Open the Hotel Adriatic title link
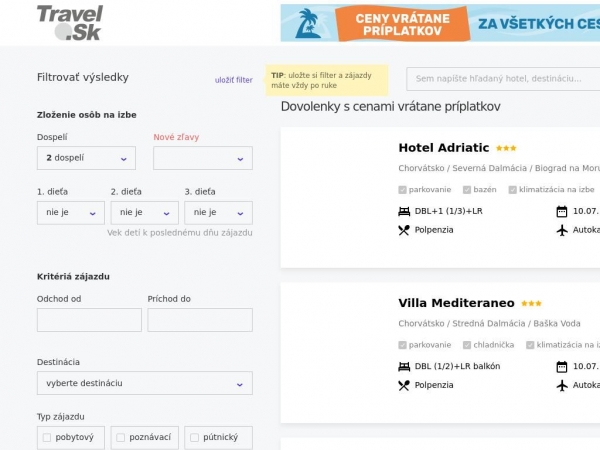The height and width of the screenshot is (450, 600). pyautogui.click(x=444, y=148)
